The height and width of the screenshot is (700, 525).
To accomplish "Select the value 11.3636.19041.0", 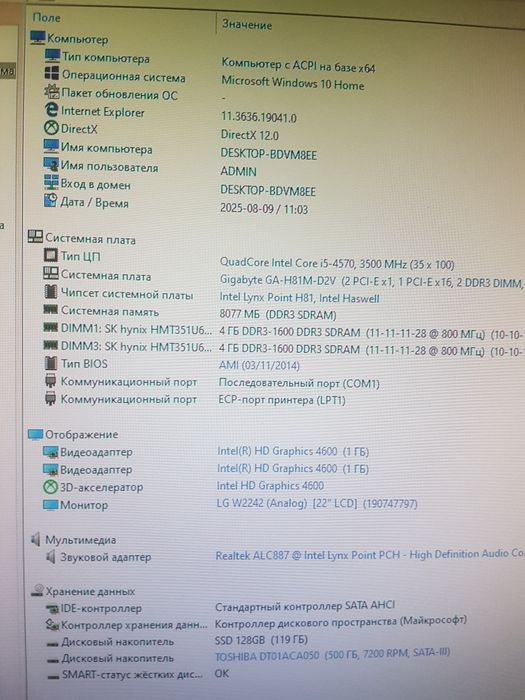I will 258,117.
